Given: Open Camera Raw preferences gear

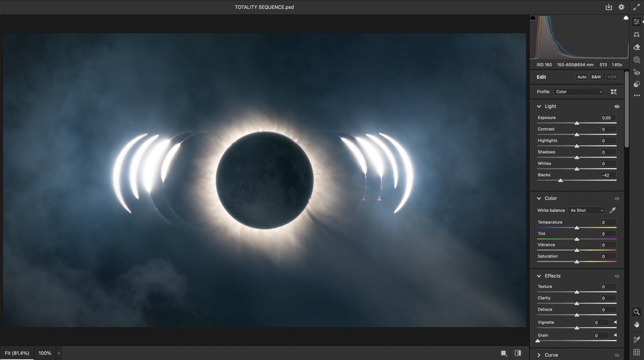Looking at the screenshot, I should point(621,7).
